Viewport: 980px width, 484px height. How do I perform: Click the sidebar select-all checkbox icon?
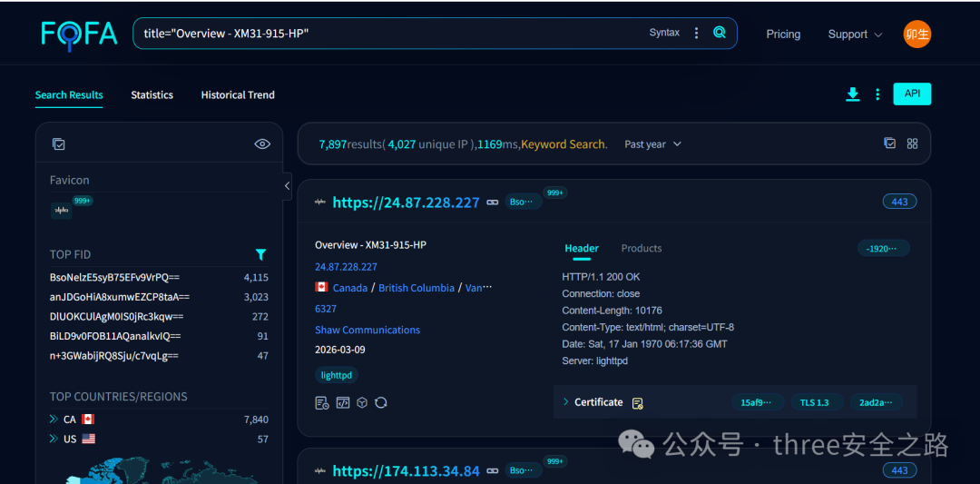[x=59, y=144]
